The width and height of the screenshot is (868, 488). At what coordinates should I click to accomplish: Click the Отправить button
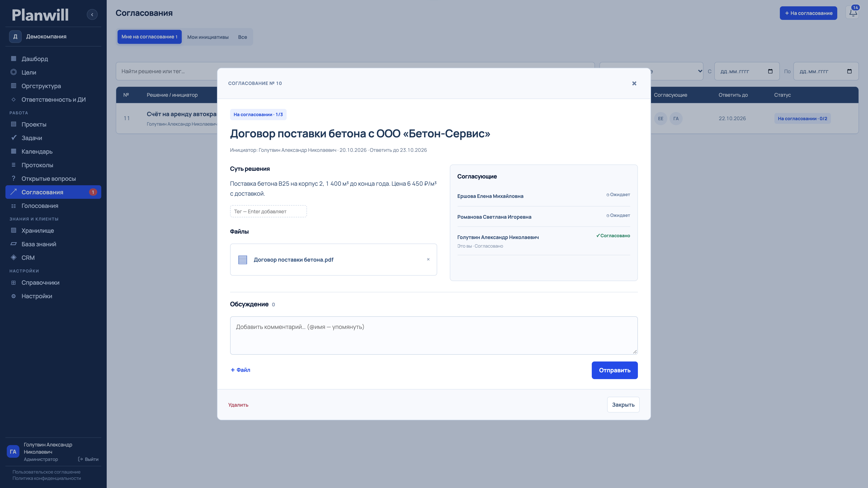(x=615, y=370)
